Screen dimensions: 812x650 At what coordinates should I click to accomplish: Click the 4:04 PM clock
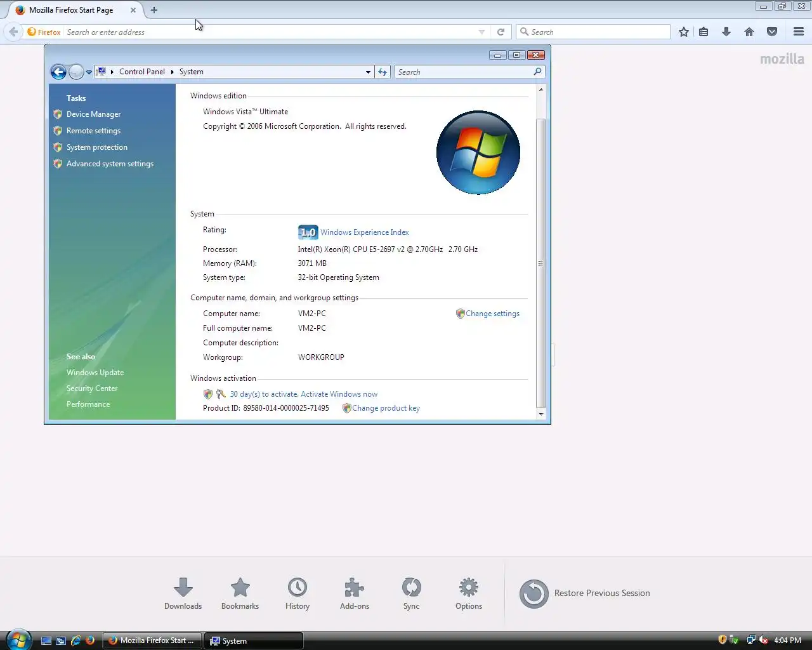pyautogui.click(x=788, y=640)
